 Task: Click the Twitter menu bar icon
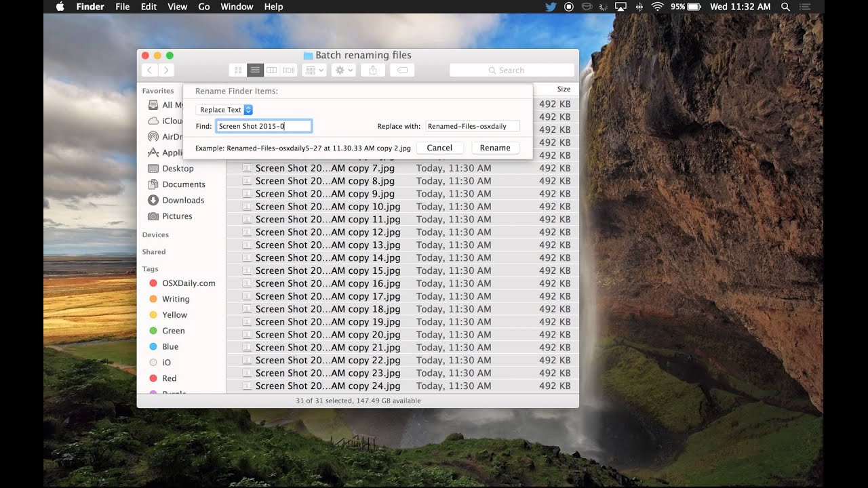point(551,7)
